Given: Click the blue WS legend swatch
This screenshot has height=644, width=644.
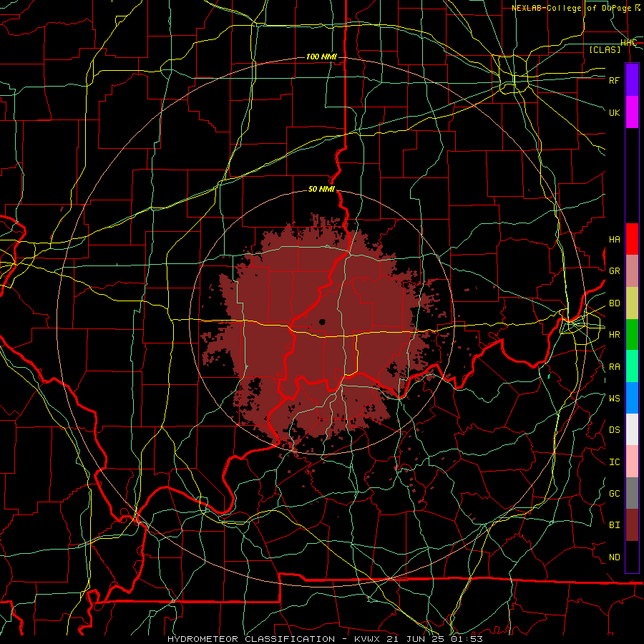Looking at the screenshot, I should click(x=632, y=398).
